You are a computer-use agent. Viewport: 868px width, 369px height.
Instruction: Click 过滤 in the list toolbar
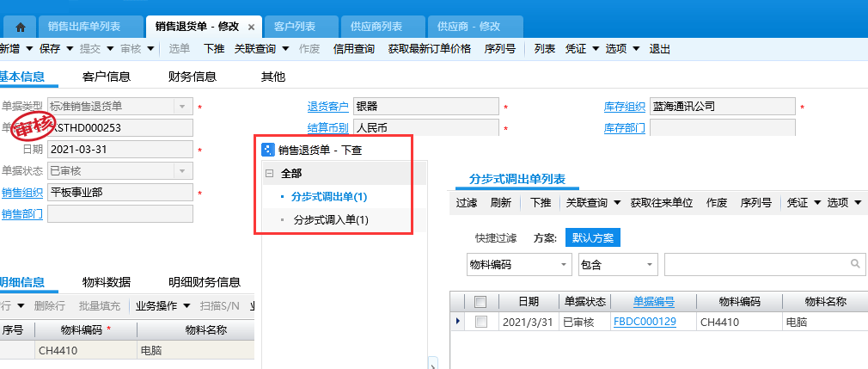pos(467,203)
